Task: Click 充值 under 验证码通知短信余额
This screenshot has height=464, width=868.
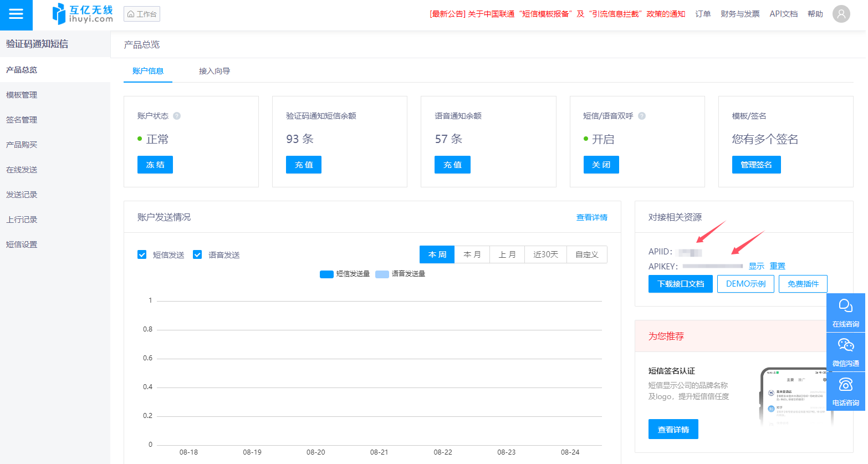Action: tap(304, 165)
